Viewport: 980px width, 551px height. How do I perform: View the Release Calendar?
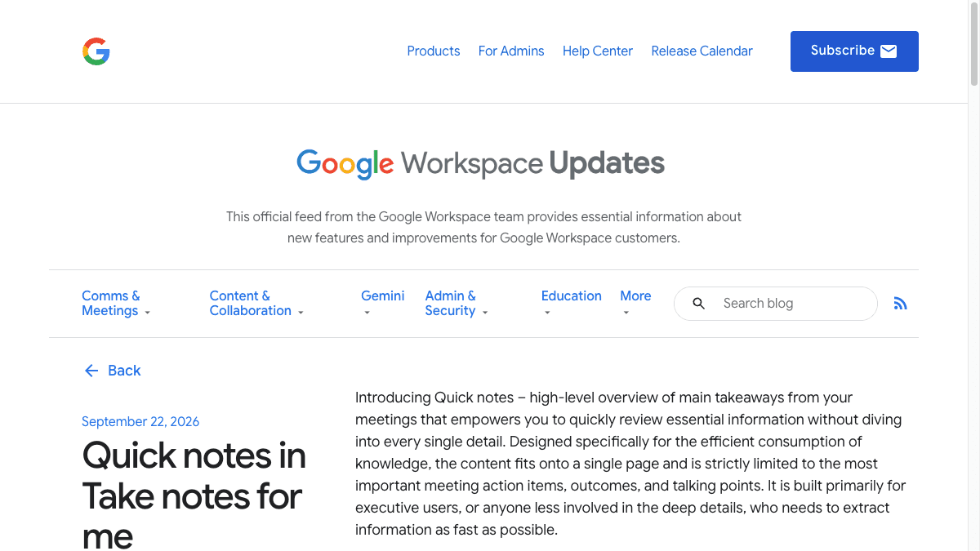(702, 51)
